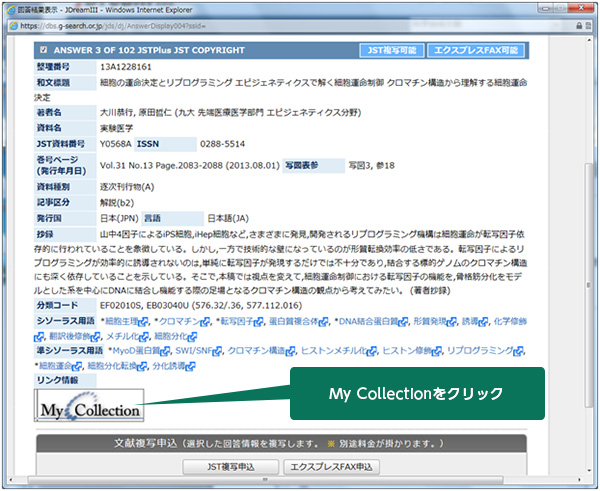Toggle the ANSWER 3 OF 102 checkbox
The height and width of the screenshot is (491, 600).
43,48
